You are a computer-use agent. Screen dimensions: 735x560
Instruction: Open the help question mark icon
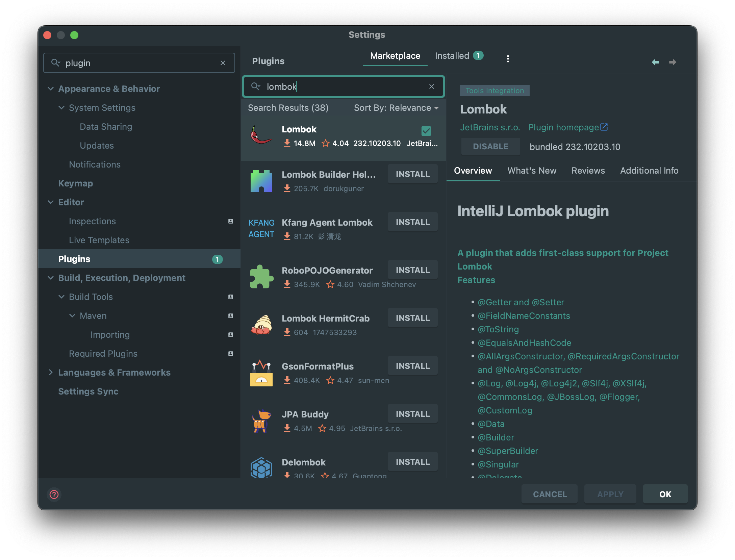[x=54, y=494]
